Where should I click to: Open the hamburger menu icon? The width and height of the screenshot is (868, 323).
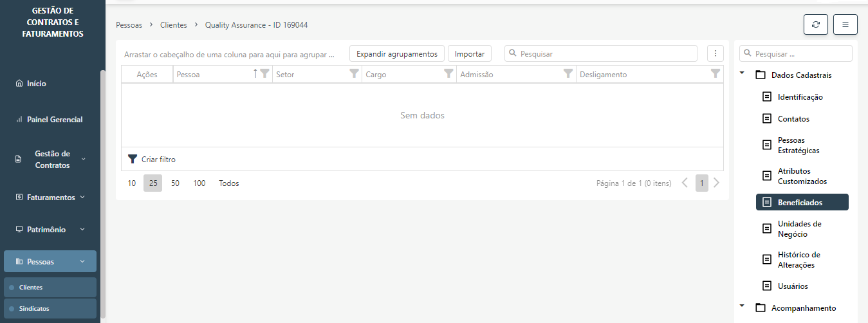tap(845, 24)
